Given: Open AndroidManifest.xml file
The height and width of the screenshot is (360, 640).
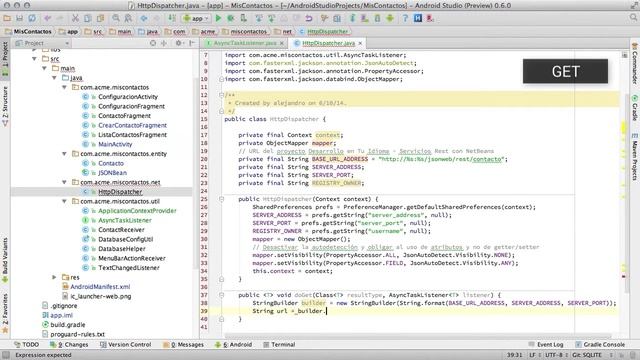Looking at the screenshot, I should click(x=100, y=287).
